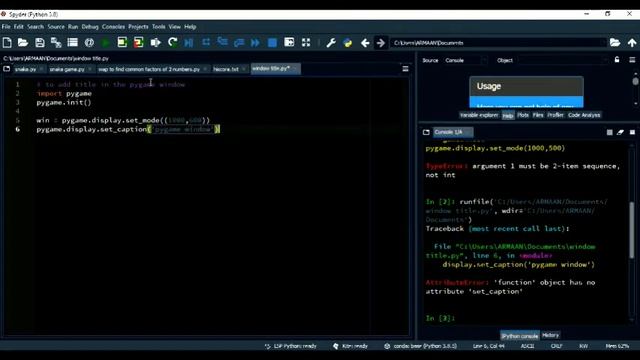Open the Consoles menu
Image resolution: width=640 pixels, height=360 pixels.
click(113, 27)
